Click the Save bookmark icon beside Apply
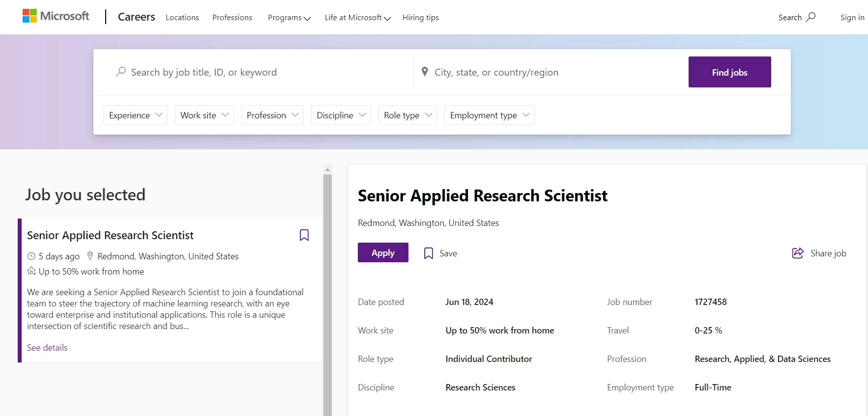 [429, 253]
